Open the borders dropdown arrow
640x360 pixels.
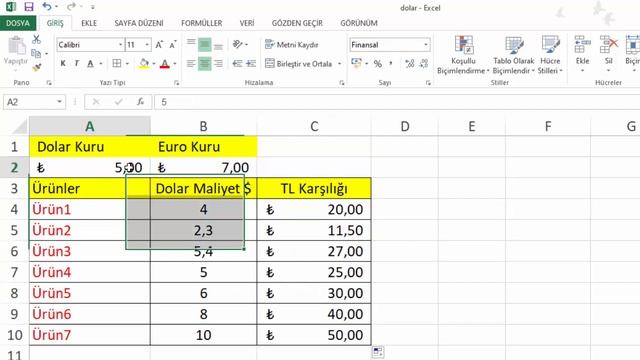tap(127, 64)
